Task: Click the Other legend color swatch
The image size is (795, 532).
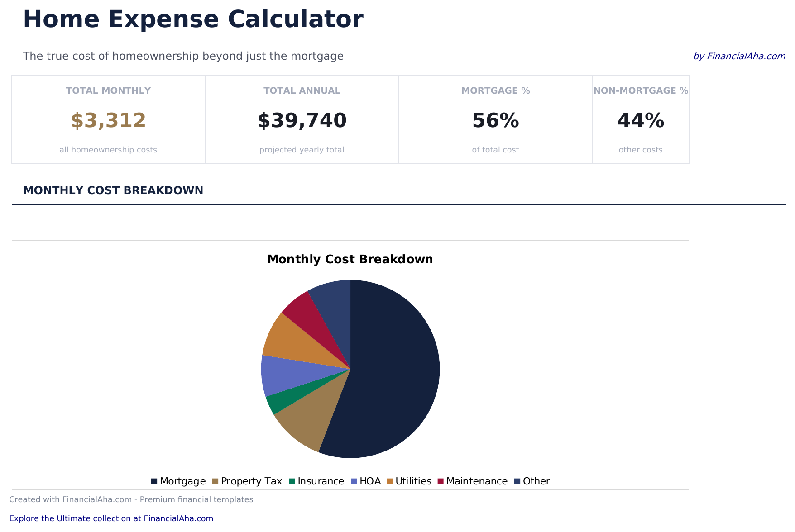Action: [517, 481]
